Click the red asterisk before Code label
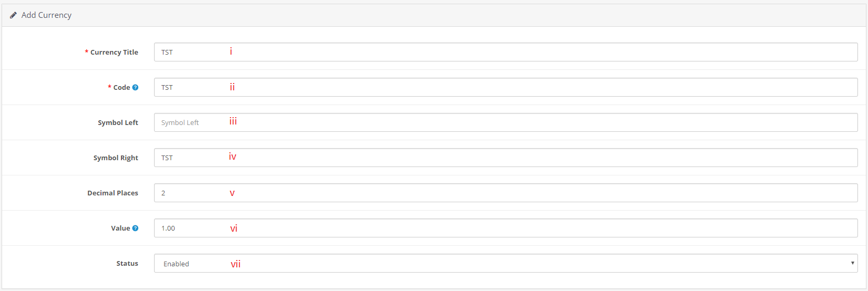 tap(110, 87)
